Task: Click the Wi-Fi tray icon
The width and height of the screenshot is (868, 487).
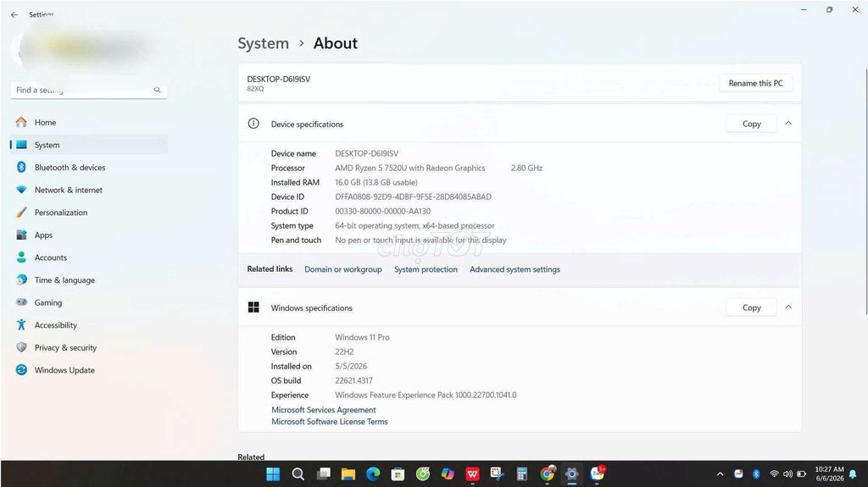Action: (x=774, y=474)
